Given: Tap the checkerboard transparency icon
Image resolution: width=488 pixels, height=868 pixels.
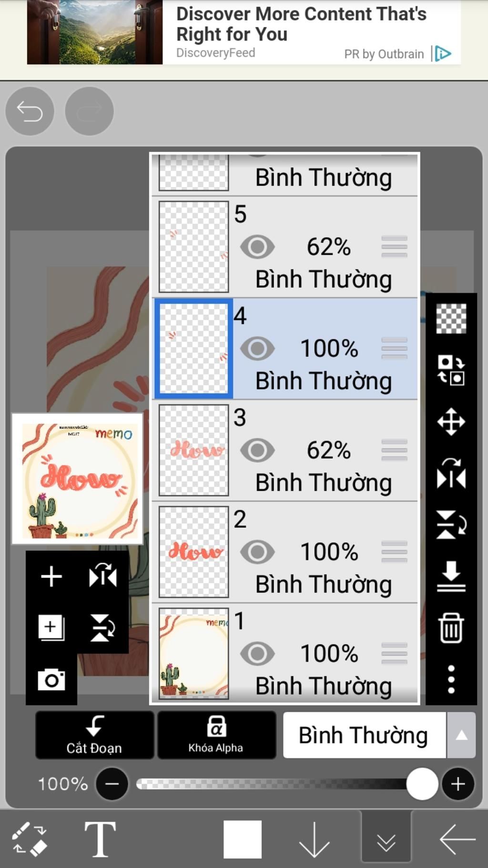Looking at the screenshot, I should click(x=451, y=319).
